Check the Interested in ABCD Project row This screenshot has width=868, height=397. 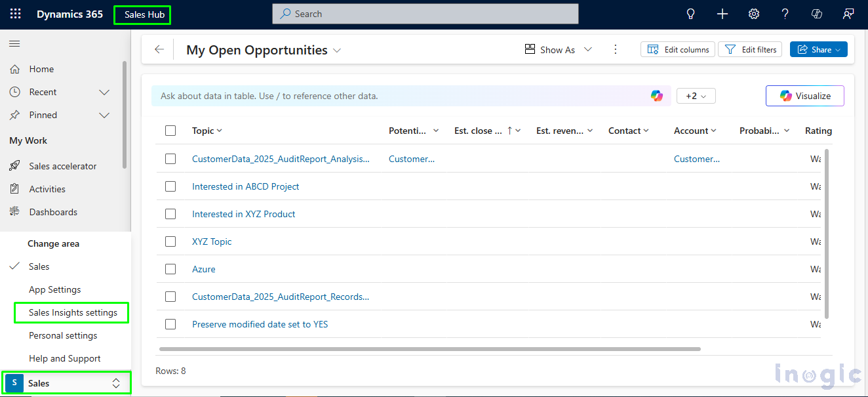click(170, 186)
